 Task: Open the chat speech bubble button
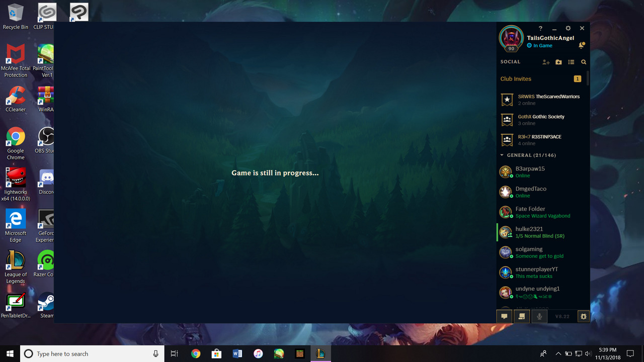504,316
